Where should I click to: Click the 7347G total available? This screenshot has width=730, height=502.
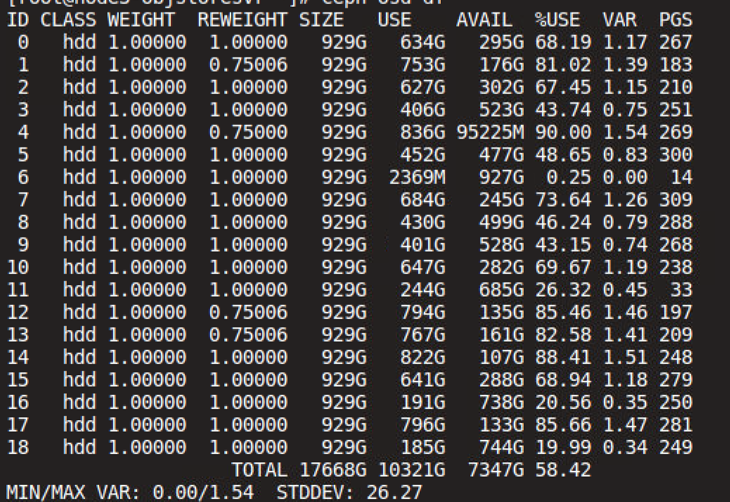click(496, 470)
